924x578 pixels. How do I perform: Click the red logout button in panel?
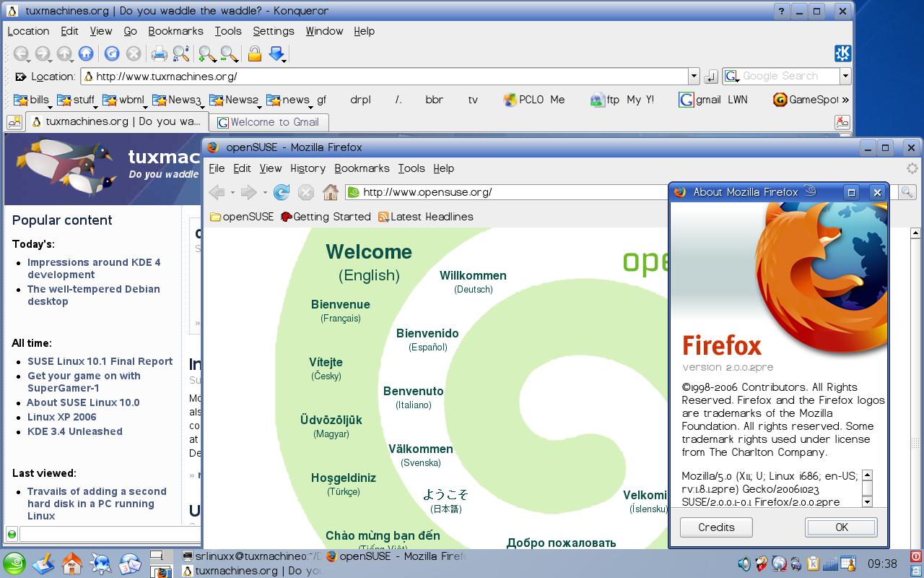click(x=916, y=556)
